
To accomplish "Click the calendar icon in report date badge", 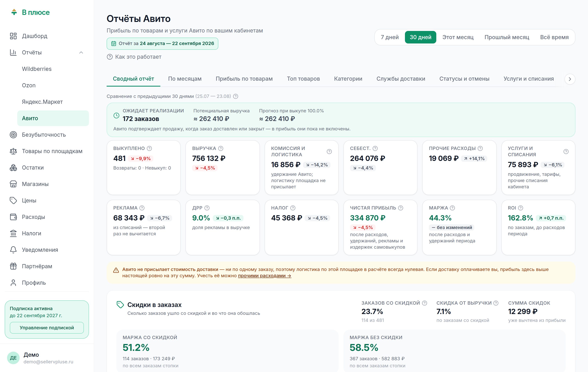I will [113, 43].
